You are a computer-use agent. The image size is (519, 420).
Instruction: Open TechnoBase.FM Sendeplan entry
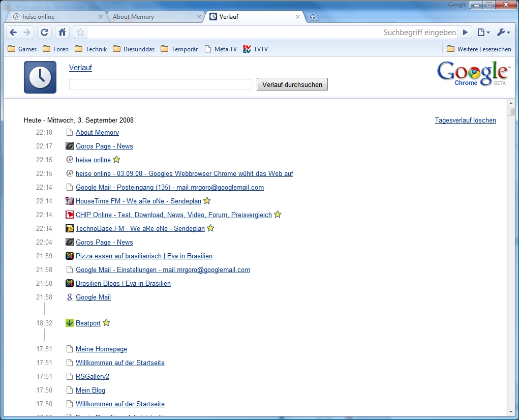[x=140, y=228]
